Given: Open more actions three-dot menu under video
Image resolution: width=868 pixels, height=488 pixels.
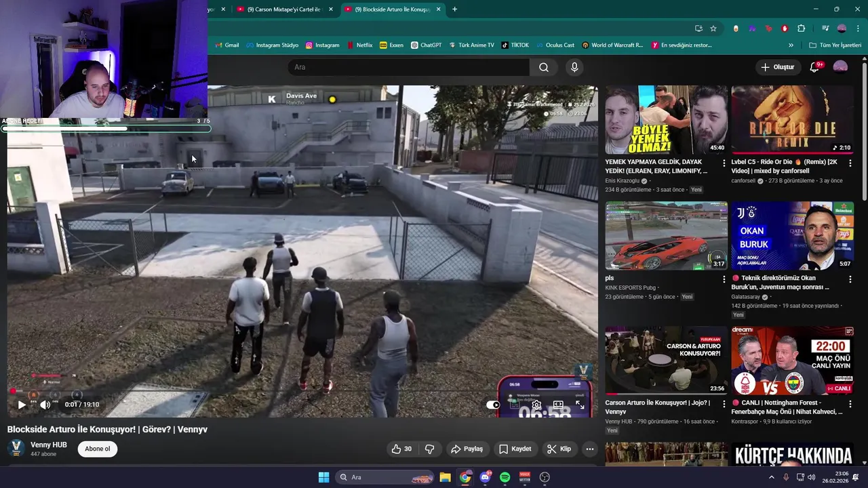Looking at the screenshot, I should click(x=590, y=449).
